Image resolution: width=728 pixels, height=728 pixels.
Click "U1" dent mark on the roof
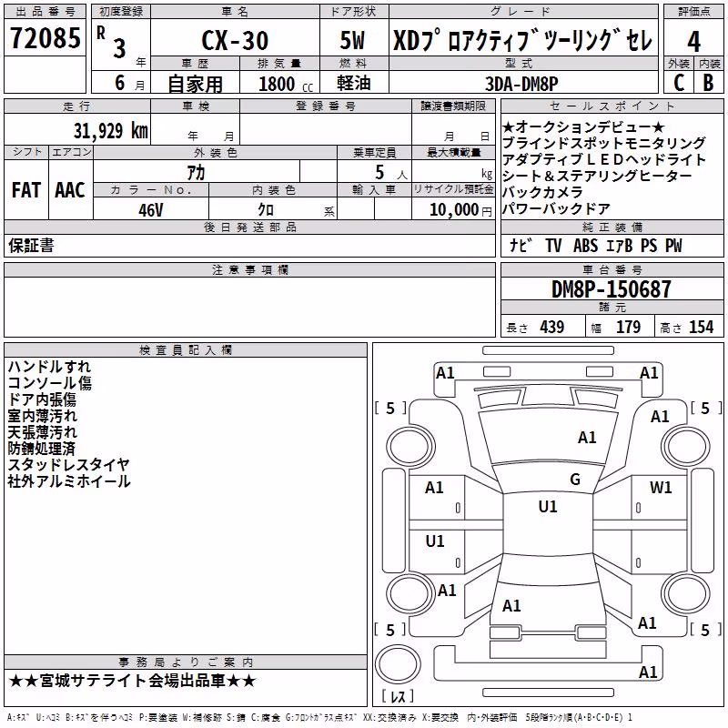coord(548,506)
